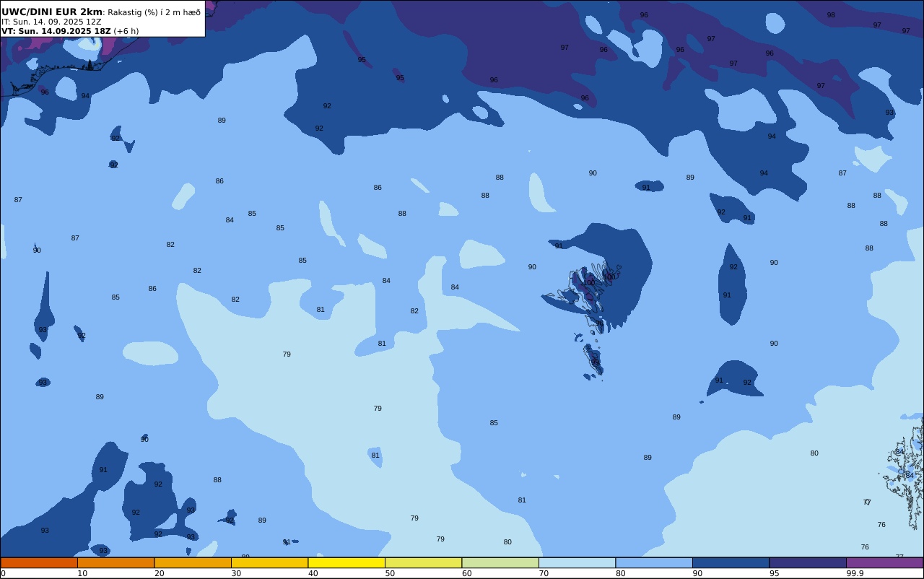The height and width of the screenshot is (579, 924).
Task: Click the 'VT: Sun. 14.09.2025 18Z' line
Action: coord(56,31)
